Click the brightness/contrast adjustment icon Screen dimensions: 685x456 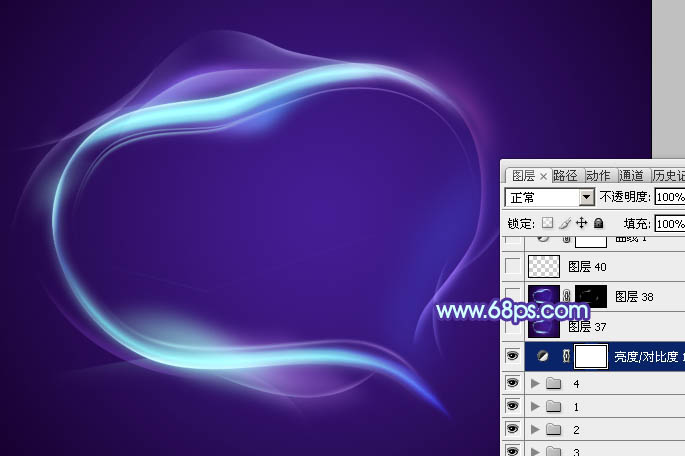tap(544, 356)
